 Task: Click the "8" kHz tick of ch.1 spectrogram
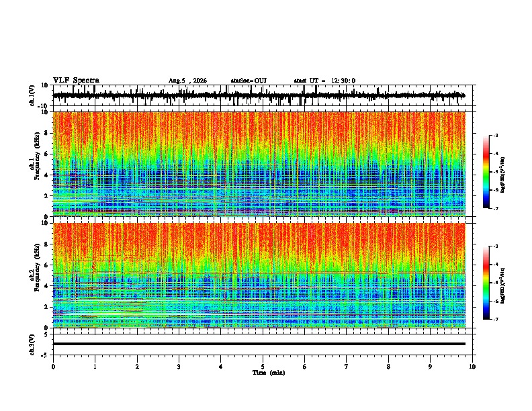pos(46,133)
